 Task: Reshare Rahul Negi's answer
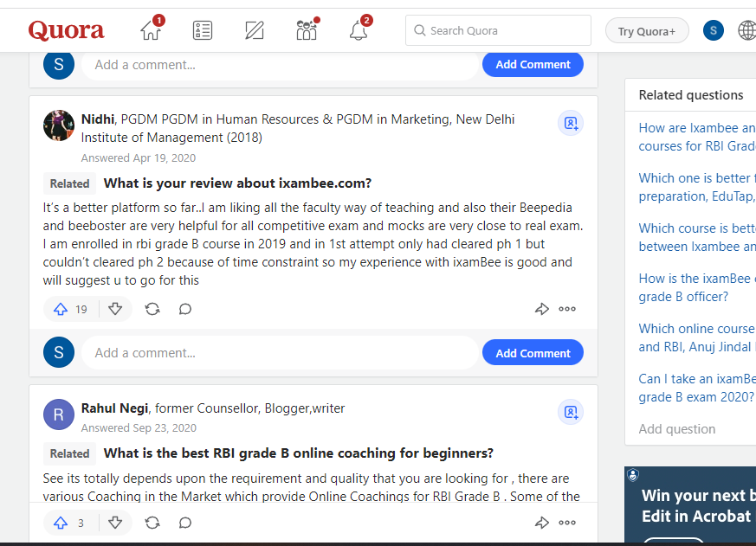pos(152,523)
